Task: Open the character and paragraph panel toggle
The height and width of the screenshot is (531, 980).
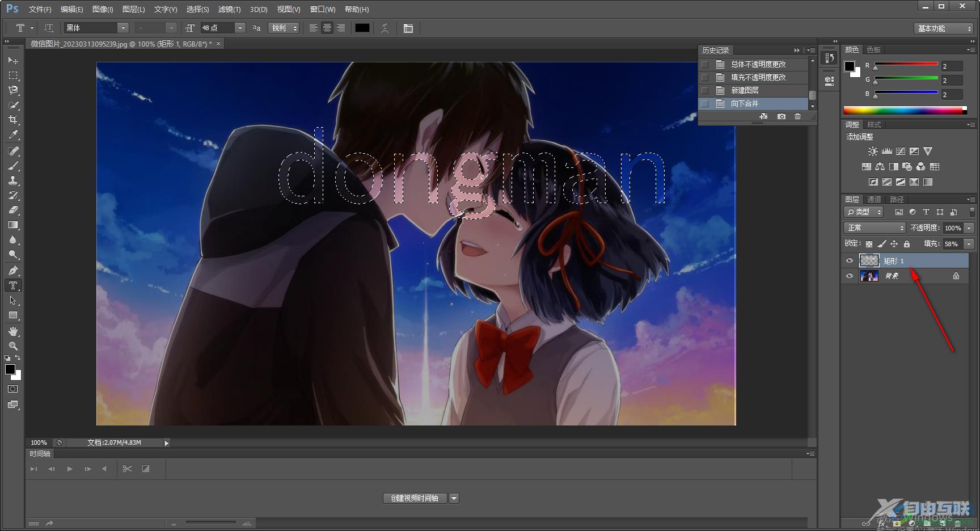Action: click(x=408, y=28)
